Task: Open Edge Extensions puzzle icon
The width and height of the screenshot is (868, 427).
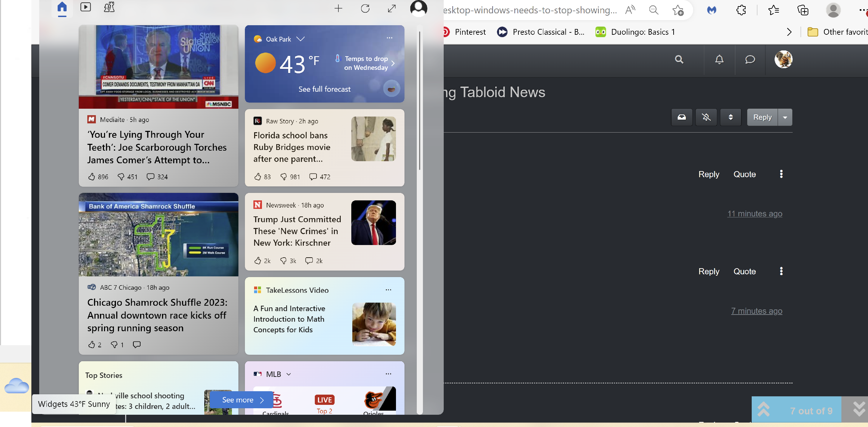Action: coord(741,10)
